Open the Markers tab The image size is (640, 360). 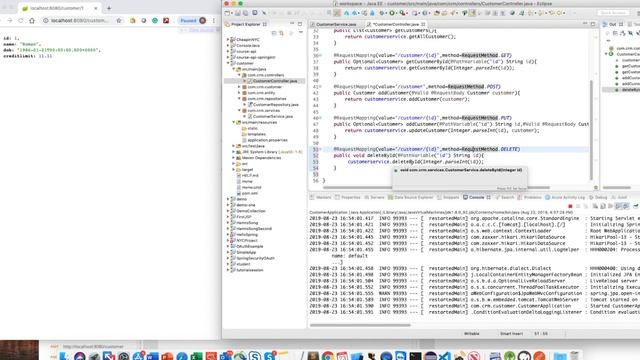[x=320, y=197]
